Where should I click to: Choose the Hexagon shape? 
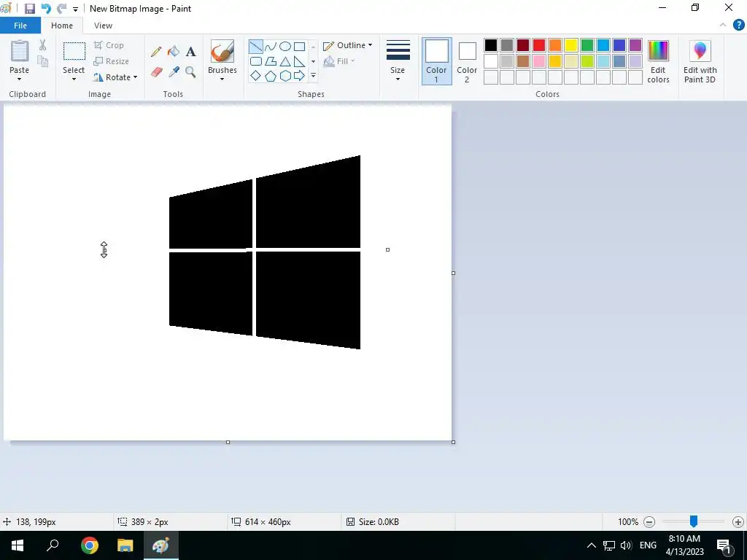[285, 76]
